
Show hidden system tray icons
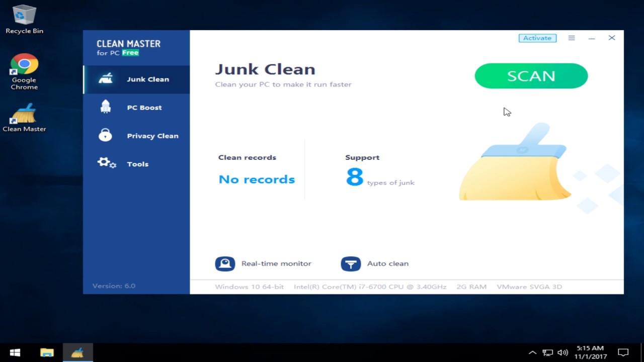pos(532,352)
